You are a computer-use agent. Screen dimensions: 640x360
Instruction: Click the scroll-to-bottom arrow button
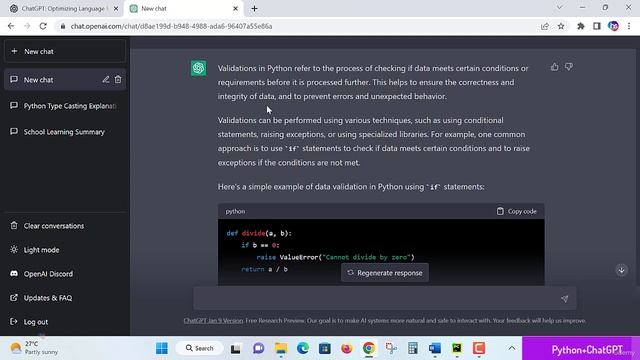622,270
